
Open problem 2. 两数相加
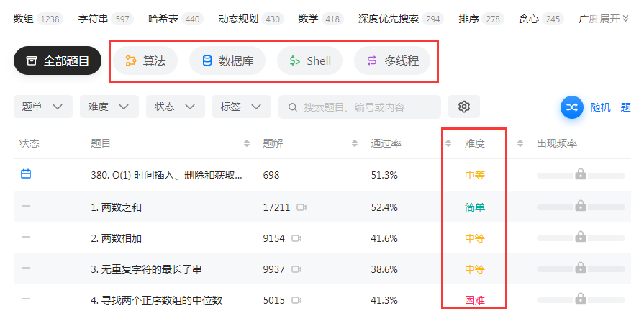(x=116, y=238)
